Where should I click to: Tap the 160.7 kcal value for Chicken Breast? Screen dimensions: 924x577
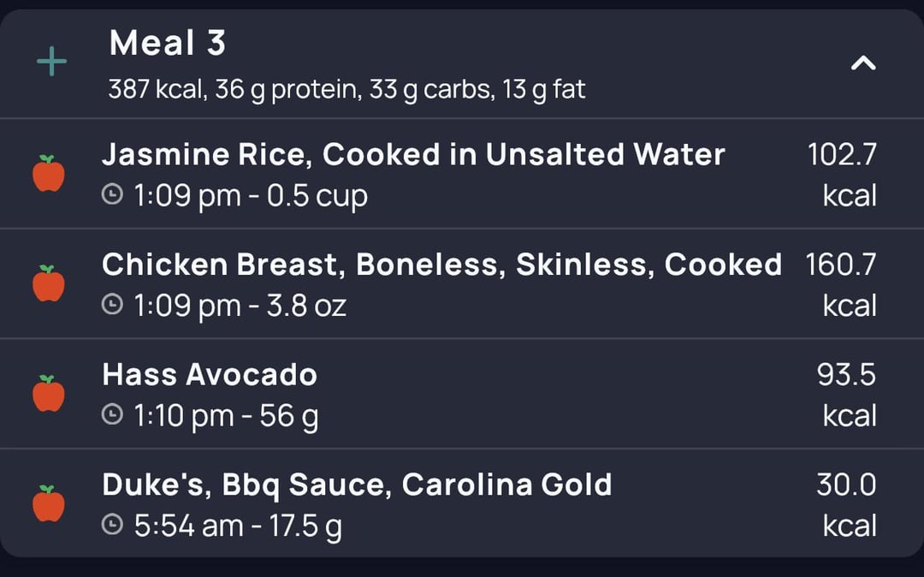[x=842, y=285]
